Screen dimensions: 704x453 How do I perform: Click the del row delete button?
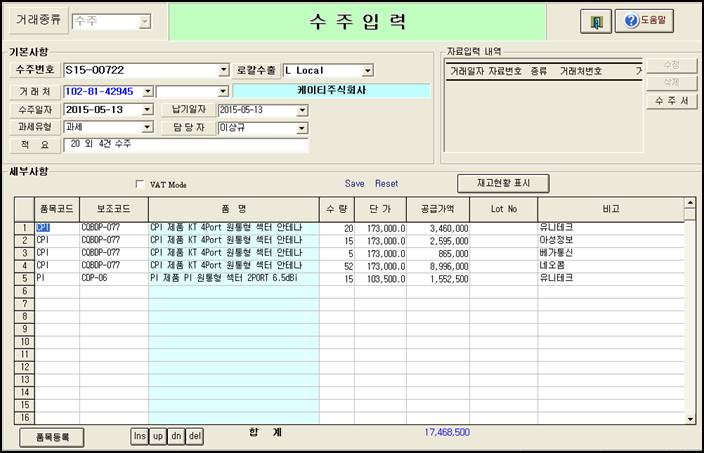click(195, 436)
